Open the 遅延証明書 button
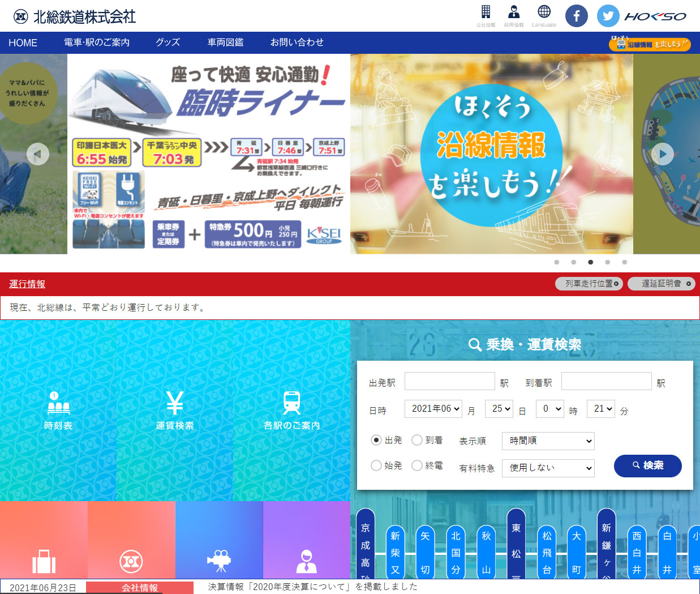This screenshot has height=594, width=700. tap(661, 284)
